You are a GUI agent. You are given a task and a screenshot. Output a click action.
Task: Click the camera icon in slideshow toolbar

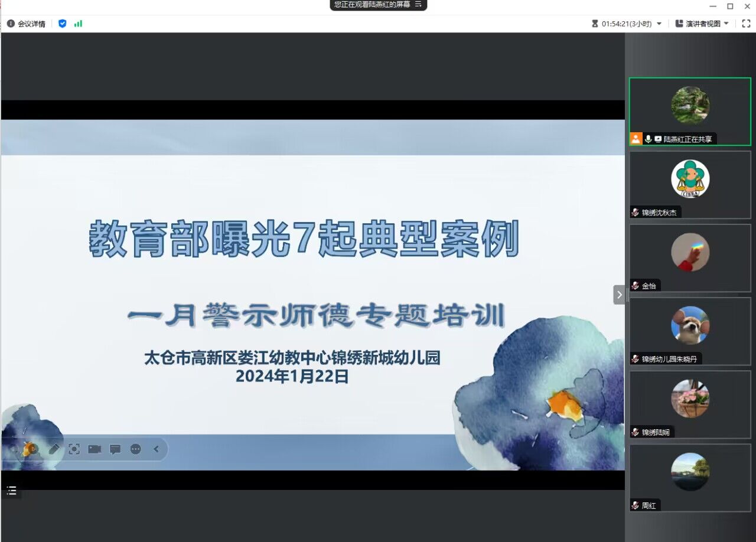pos(94,449)
